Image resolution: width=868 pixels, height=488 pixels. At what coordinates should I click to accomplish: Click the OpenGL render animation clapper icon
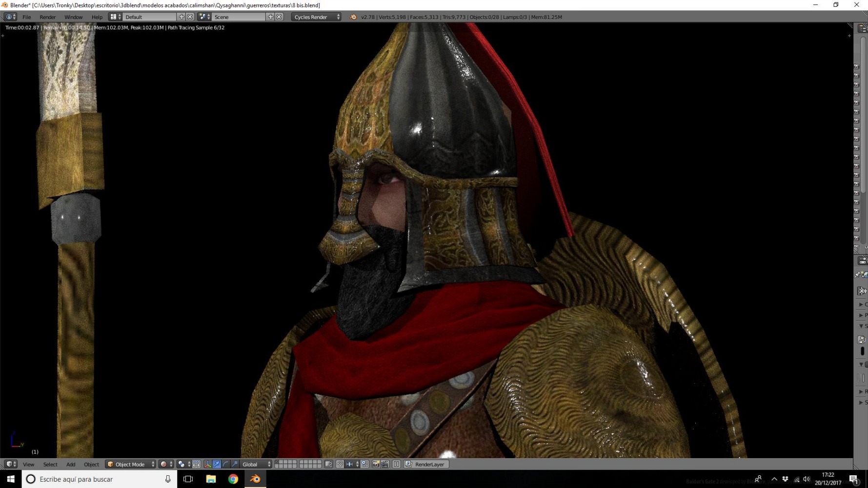coord(385,464)
